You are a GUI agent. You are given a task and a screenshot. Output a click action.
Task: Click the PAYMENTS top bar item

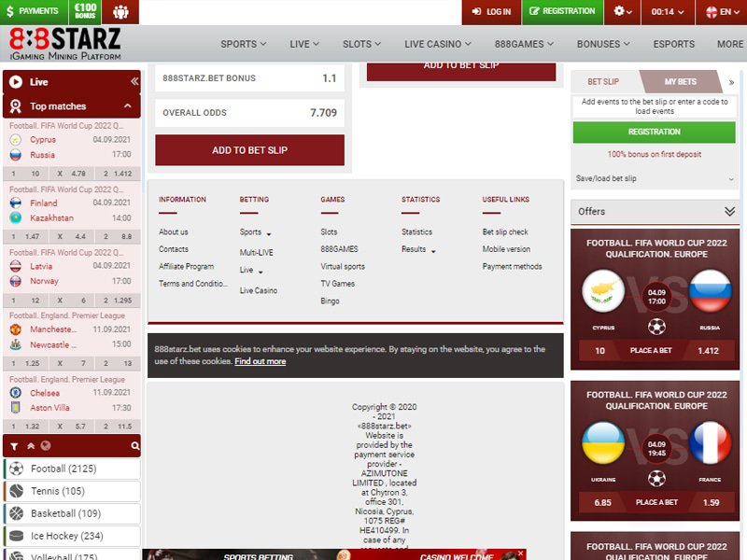pyautogui.click(x=34, y=11)
